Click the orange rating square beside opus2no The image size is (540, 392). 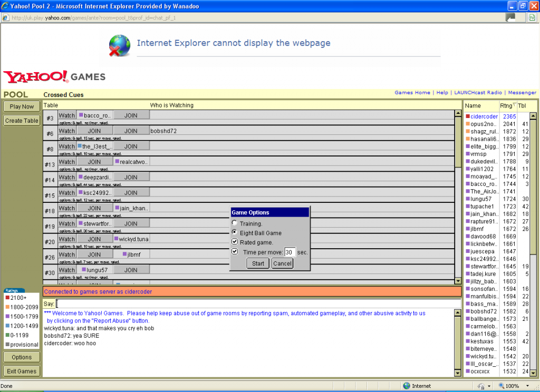468,124
